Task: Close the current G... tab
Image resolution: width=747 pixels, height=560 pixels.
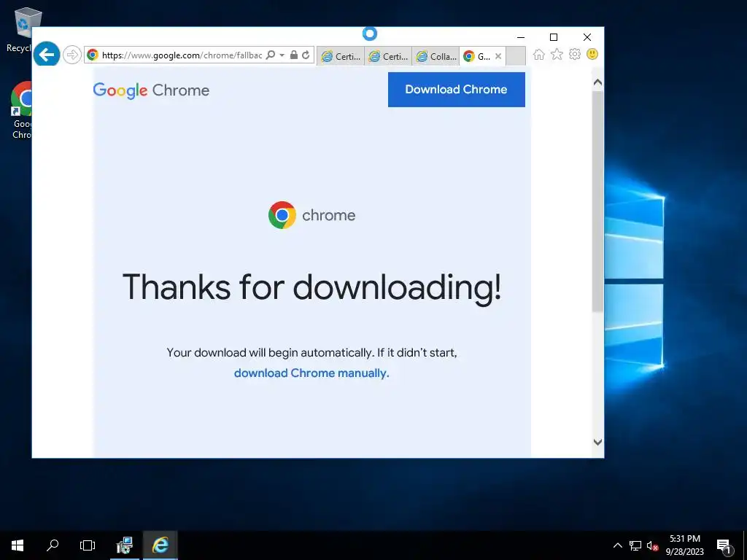Action: click(x=498, y=56)
